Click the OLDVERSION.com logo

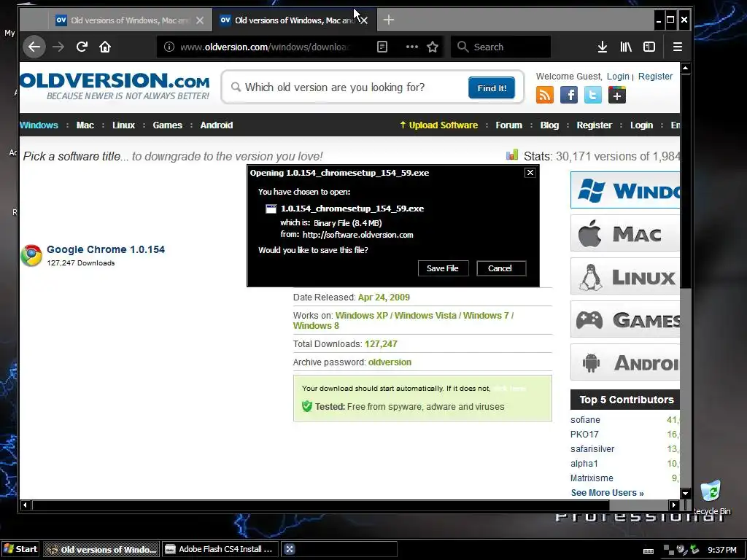pos(115,86)
